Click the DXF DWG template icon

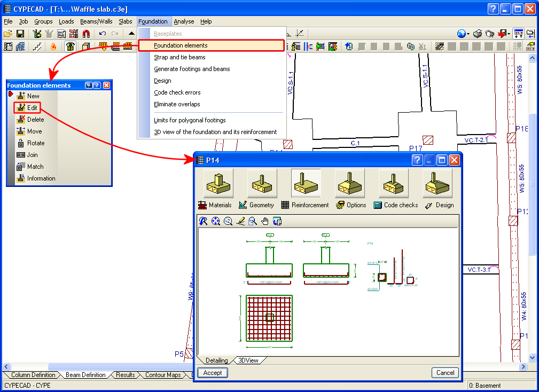click(x=61, y=34)
